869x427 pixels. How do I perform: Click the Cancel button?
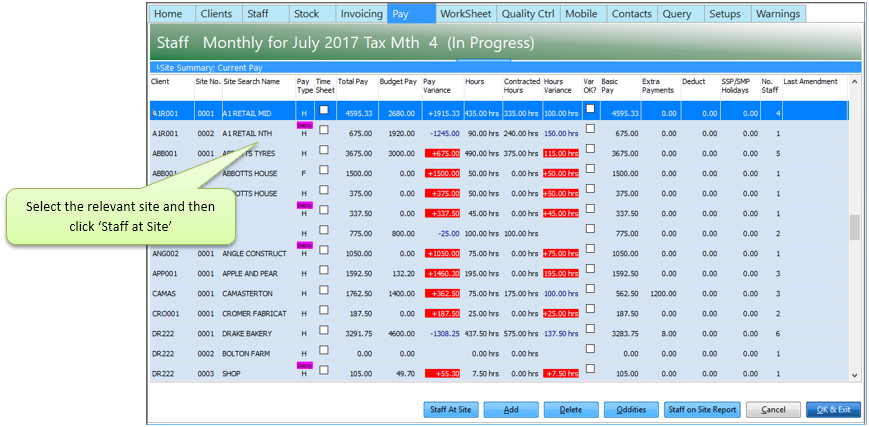pyautogui.click(x=773, y=410)
